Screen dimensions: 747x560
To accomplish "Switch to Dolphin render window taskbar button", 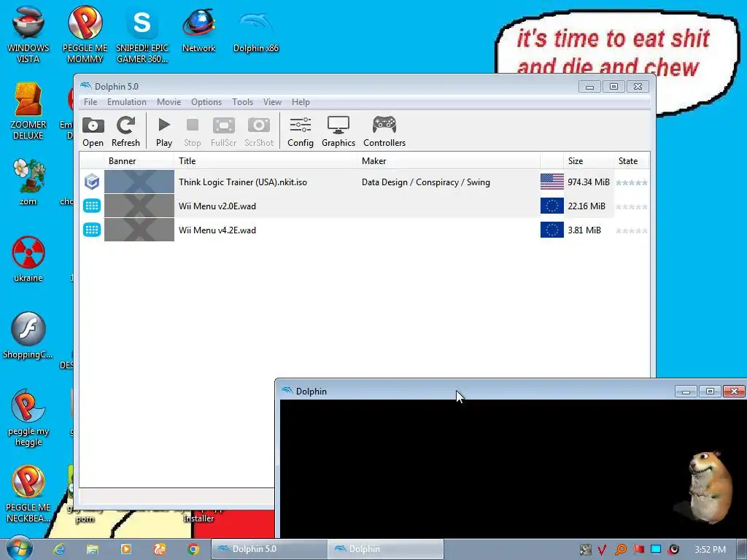I will [x=386, y=549].
